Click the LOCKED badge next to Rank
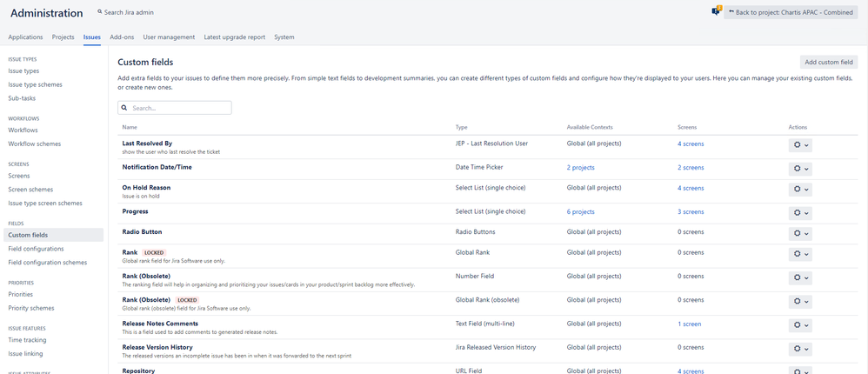868x374 pixels. click(154, 253)
